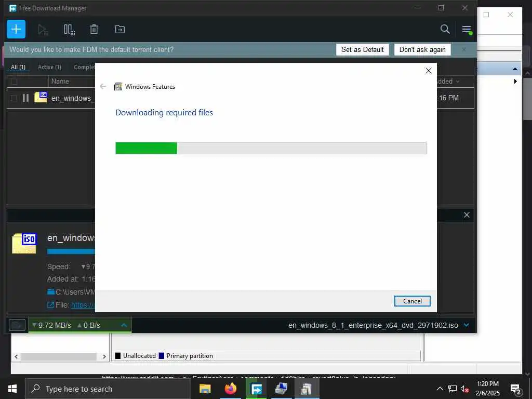This screenshot has width=532, height=399.
Task: Click the external link icon beside File
Action: (x=50, y=305)
